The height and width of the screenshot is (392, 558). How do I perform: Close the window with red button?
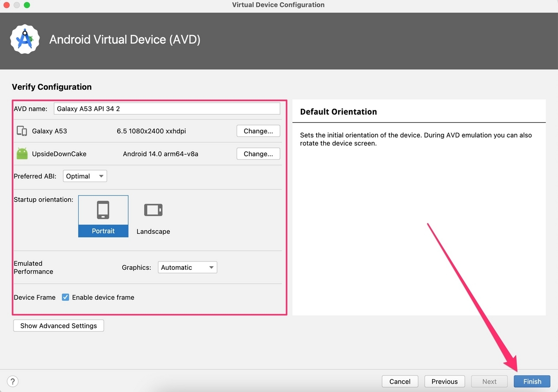(7, 5)
